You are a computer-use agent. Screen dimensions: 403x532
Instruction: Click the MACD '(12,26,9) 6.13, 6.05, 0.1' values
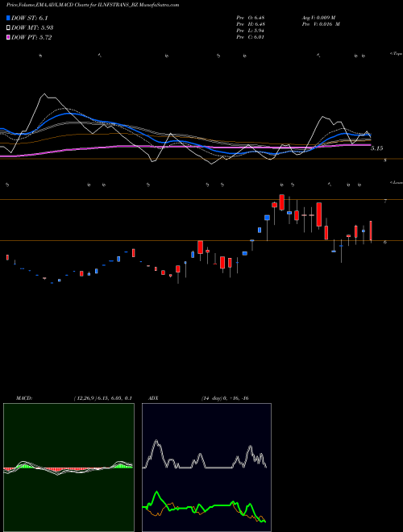click(103, 398)
